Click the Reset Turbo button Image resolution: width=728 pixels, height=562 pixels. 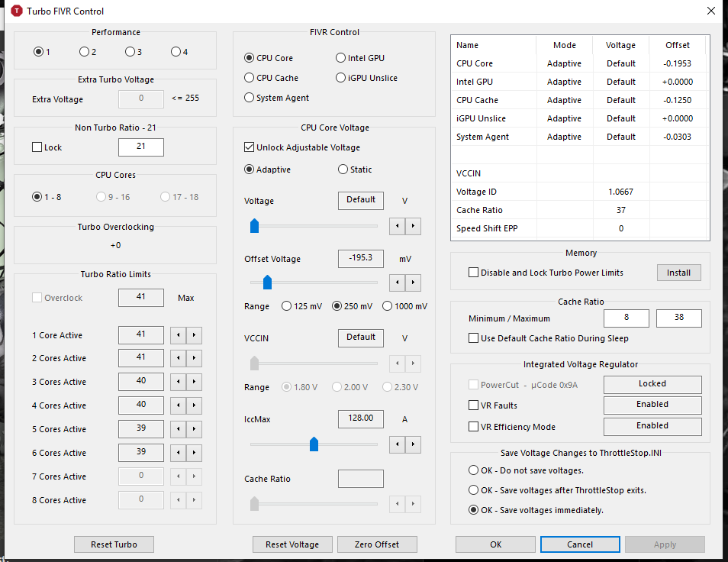click(x=114, y=544)
